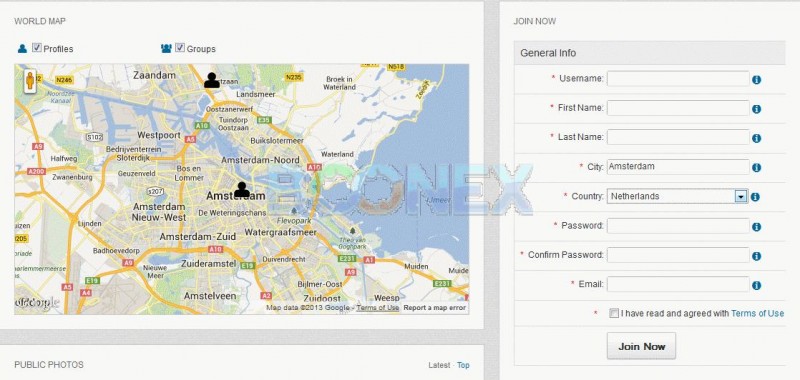The height and width of the screenshot is (380, 800).
Task: Uncheck the Profiles checkbox
Action: (37, 48)
